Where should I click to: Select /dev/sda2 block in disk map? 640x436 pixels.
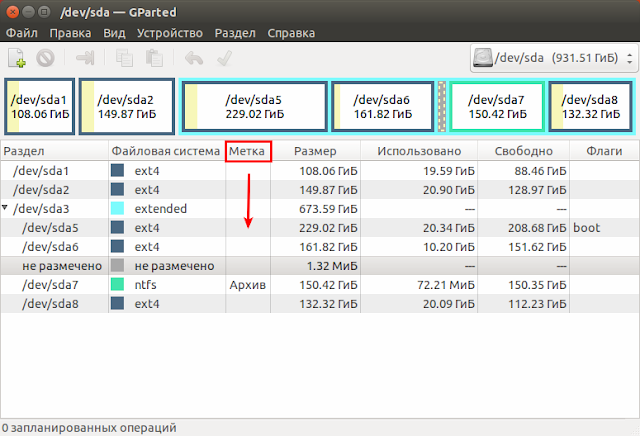point(127,107)
